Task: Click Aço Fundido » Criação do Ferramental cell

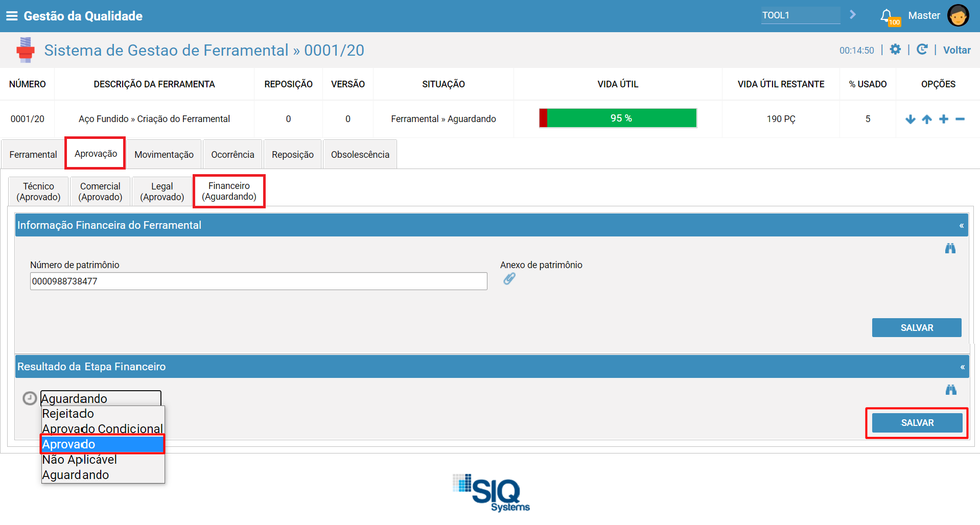Action: coord(154,119)
